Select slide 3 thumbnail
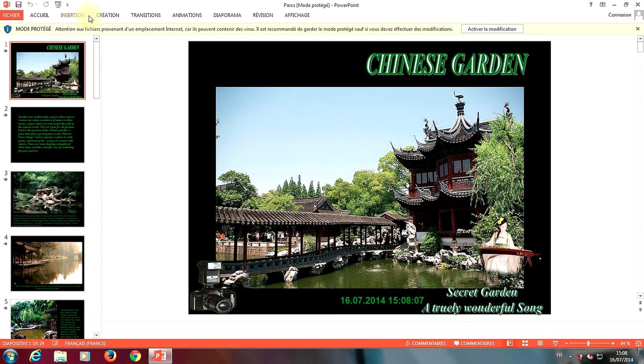Screen dimensions: 644x364 48,199
